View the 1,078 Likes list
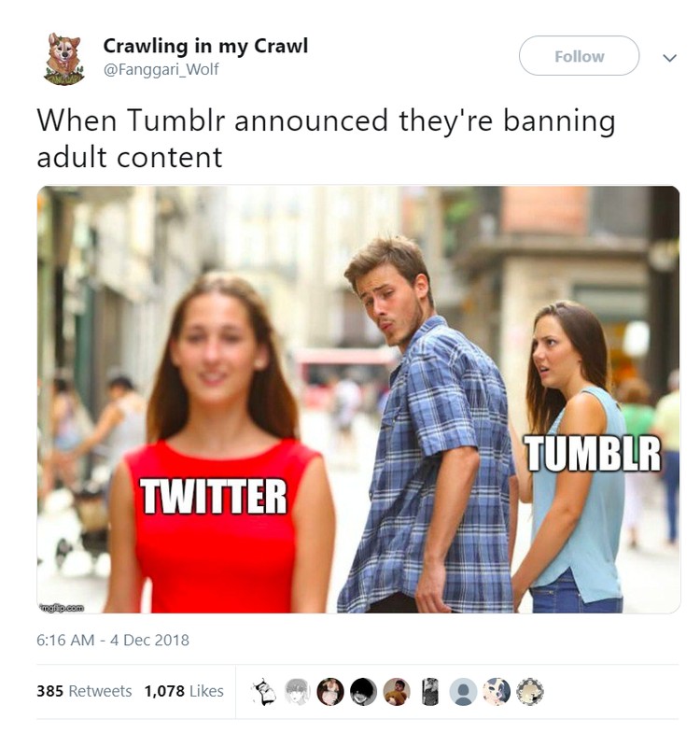The height and width of the screenshot is (733, 700). 184,690
